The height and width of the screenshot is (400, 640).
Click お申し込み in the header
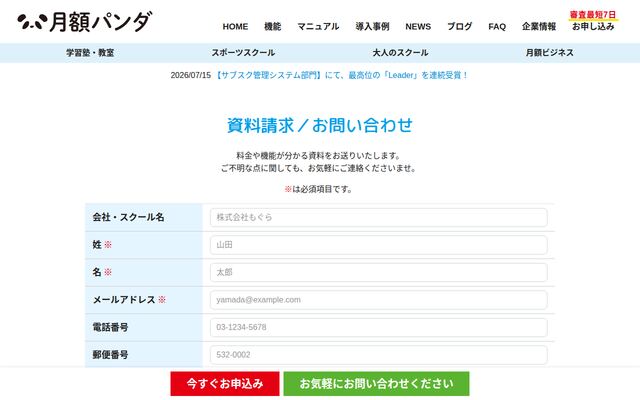coord(593,27)
